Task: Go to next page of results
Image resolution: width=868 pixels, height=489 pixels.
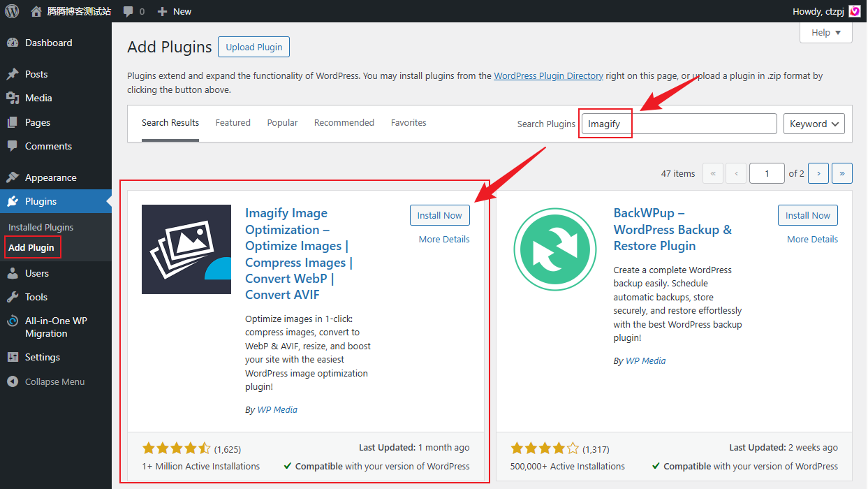Action: (818, 173)
